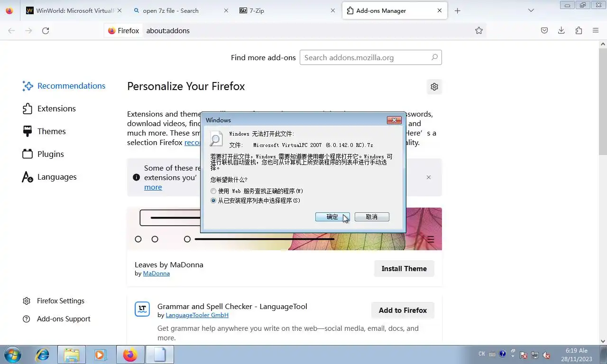Click Install Theme for Leaves by MaDonna
Image resolution: width=607 pixels, height=364 pixels.
[x=404, y=268]
